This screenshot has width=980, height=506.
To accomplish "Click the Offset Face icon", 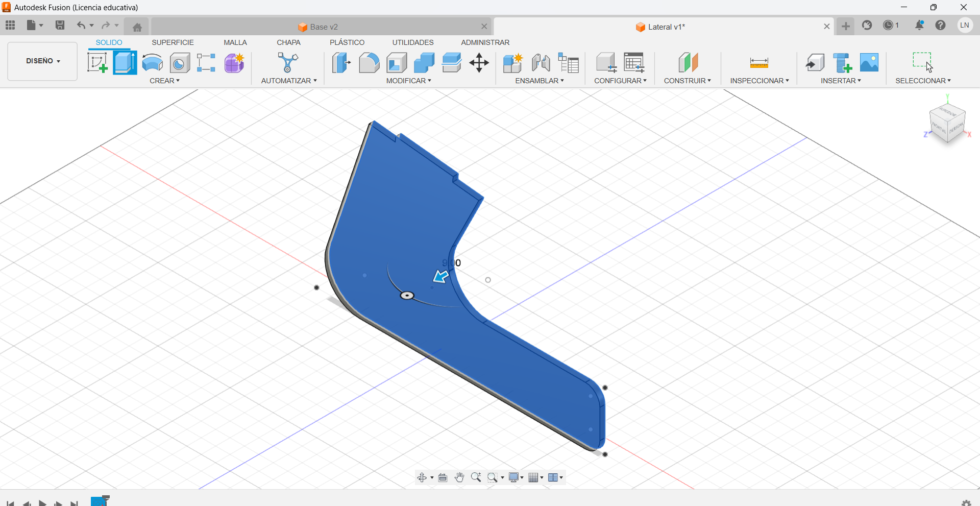I will coord(452,63).
